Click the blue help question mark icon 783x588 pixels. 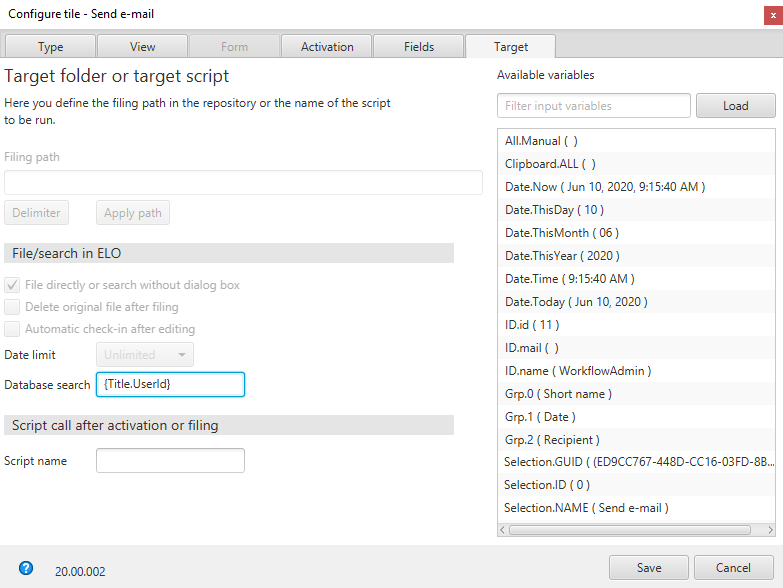26,568
